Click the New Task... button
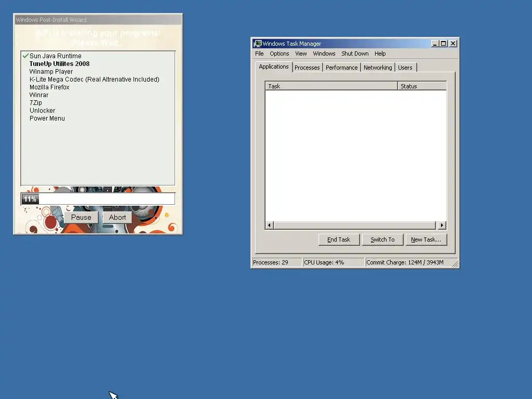Viewport: 532px width, 399px height. 426,240
